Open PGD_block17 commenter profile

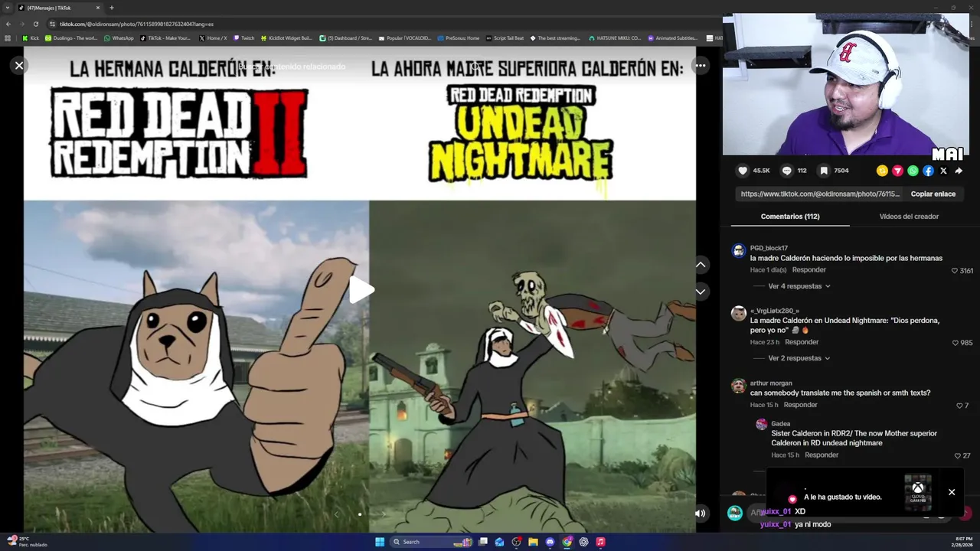(769, 248)
